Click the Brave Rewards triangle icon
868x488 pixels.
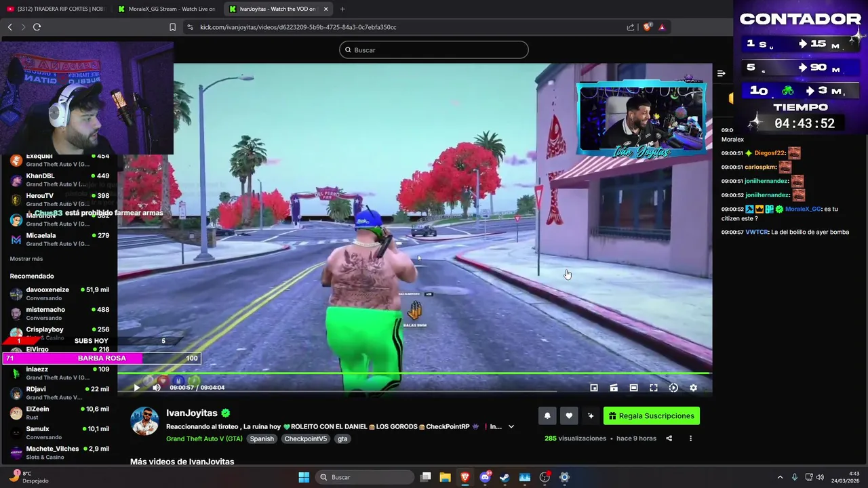click(x=662, y=27)
